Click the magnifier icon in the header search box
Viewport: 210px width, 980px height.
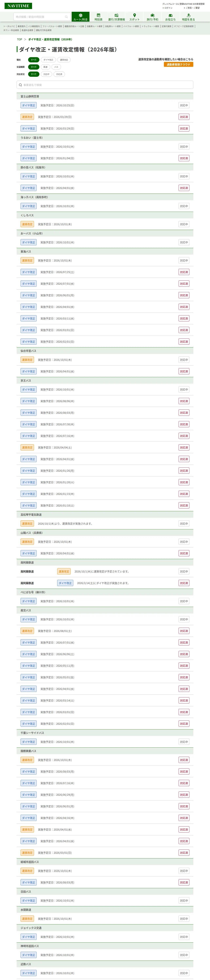point(66,17)
